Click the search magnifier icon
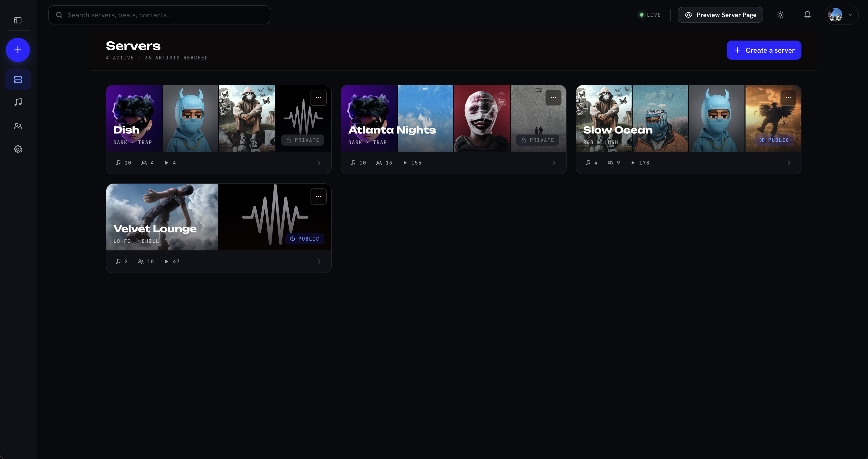Viewport: 868px width, 459px height. point(59,15)
